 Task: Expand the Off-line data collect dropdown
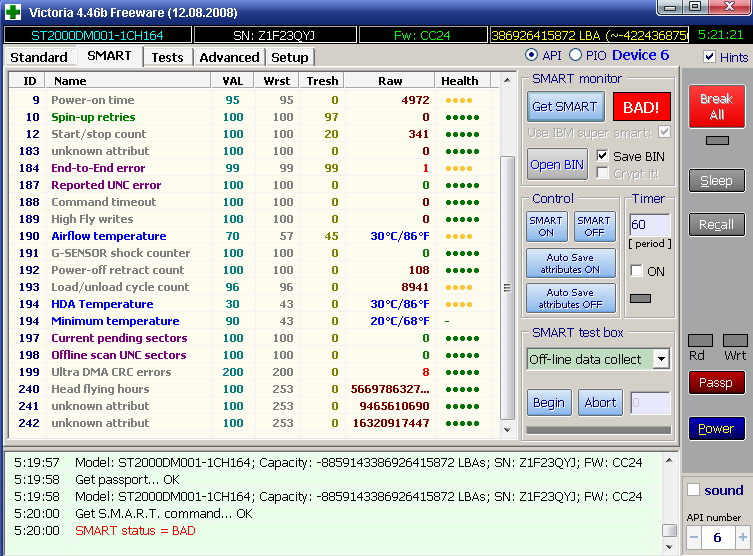661,359
